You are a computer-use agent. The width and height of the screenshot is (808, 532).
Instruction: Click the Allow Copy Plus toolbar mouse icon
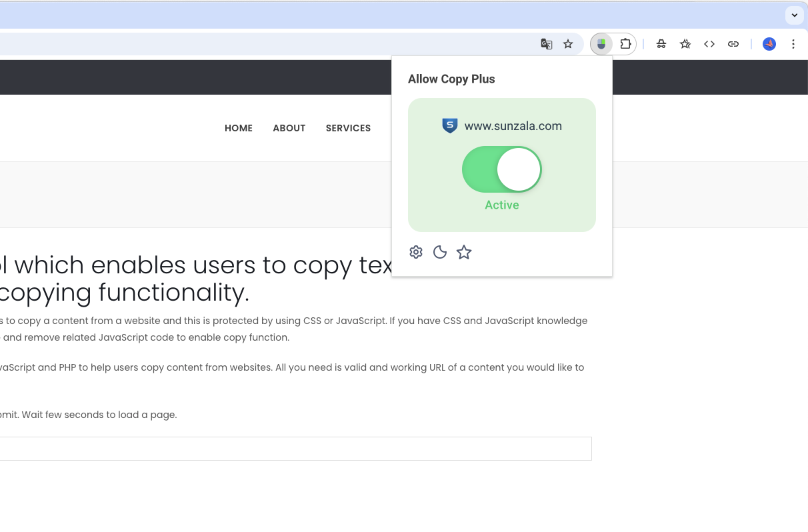[x=602, y=43]
